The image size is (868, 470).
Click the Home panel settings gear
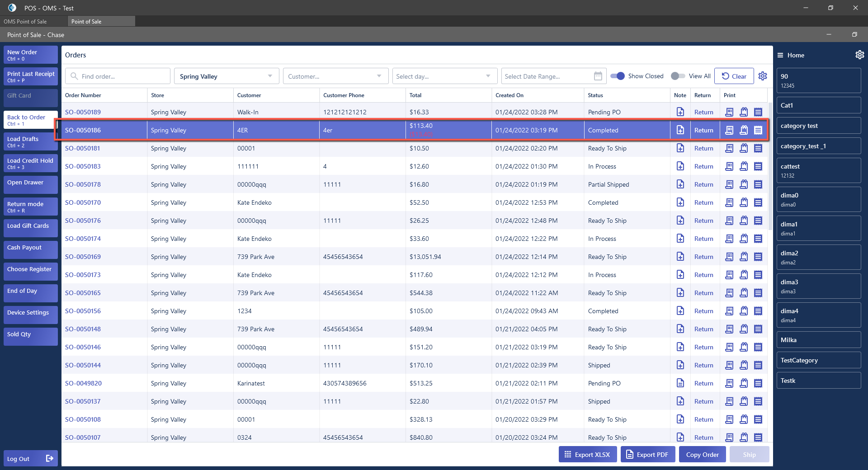click(859, 55)
